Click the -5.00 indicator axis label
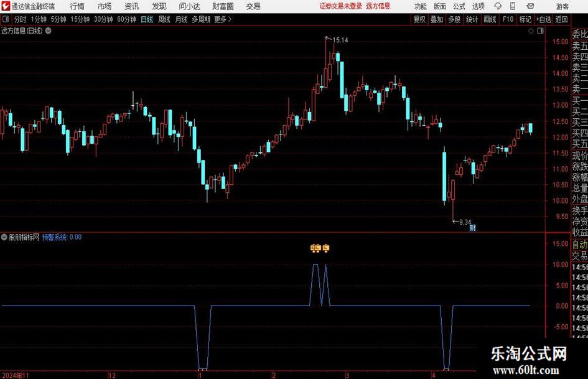 (x=561, y=327)
